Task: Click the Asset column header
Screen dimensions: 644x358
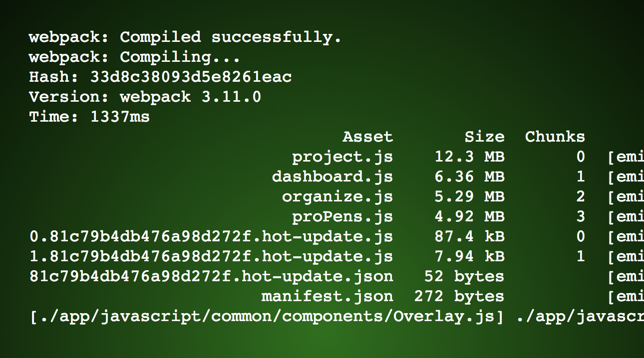Action: [367, 137]
